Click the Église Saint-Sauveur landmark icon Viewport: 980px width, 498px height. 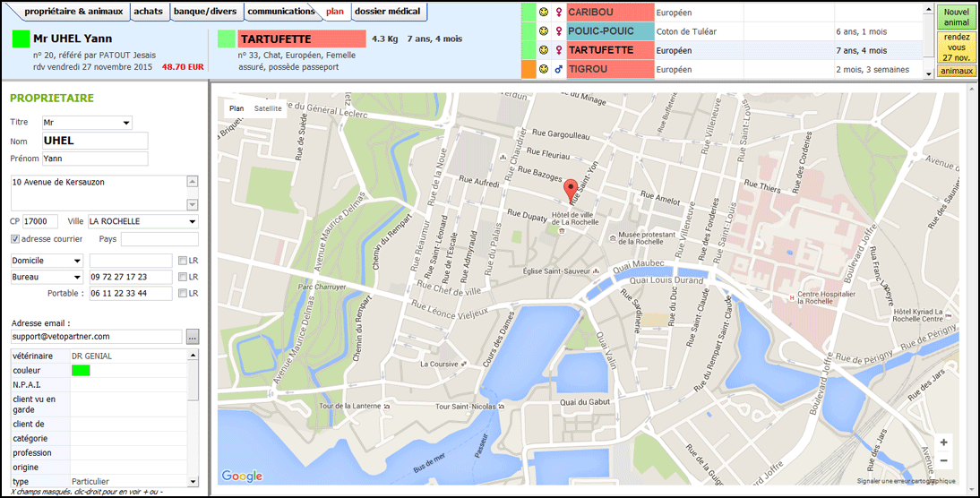(x=597, y=271)
